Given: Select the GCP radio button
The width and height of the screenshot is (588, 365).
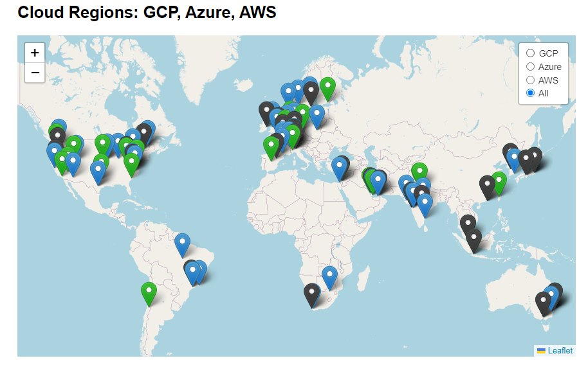Looking at the screenshot, I should 531,53.
